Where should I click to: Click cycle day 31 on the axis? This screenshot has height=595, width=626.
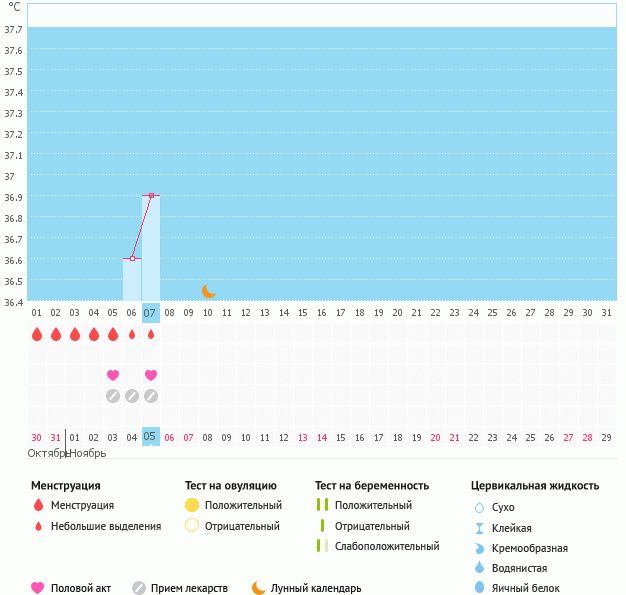pos(606,313)
